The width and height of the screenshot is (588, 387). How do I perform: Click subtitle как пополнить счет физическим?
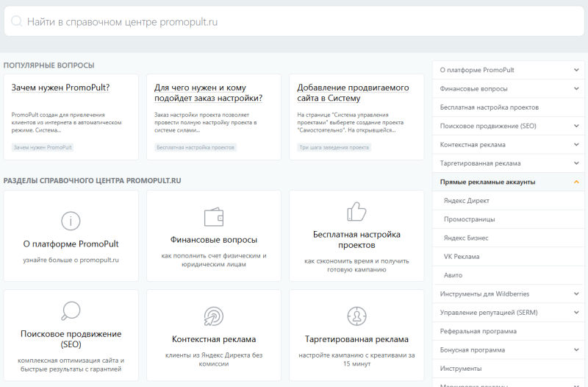pos(214,260)
